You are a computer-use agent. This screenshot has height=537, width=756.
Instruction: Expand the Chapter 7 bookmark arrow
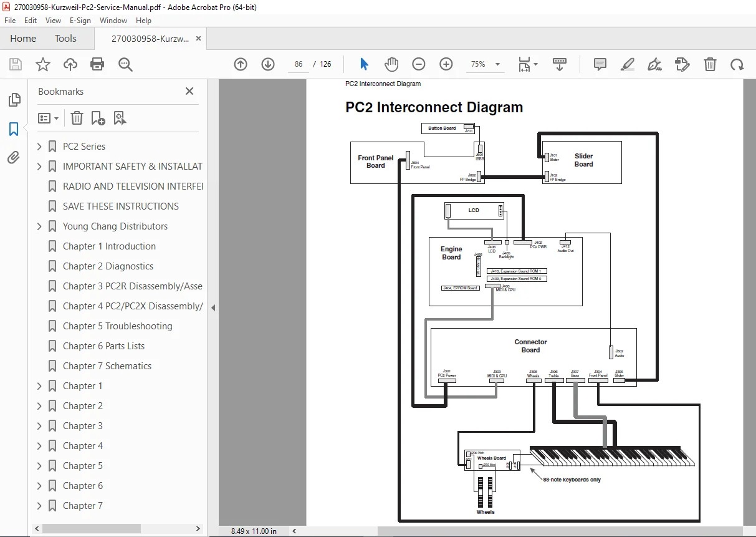pos(39,506)
